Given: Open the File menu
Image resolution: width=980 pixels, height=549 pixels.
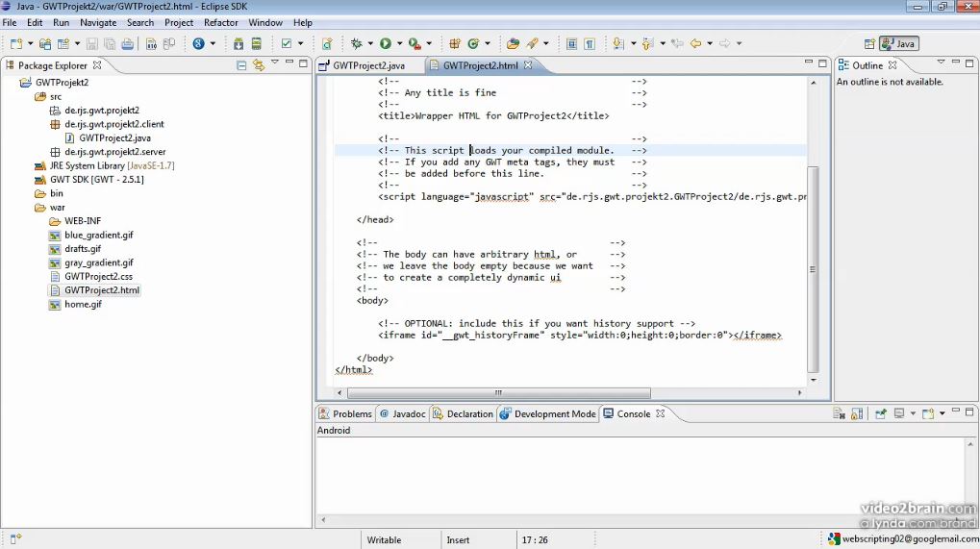Looking at the screenshot, I should (x=10, y=22).
